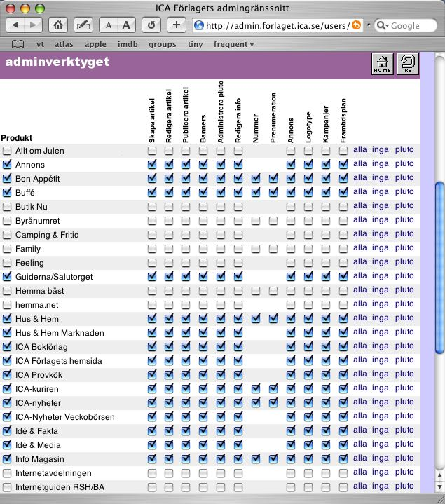
Task: Click the alla link for Bon Appétit
Action: click(360, 178)
